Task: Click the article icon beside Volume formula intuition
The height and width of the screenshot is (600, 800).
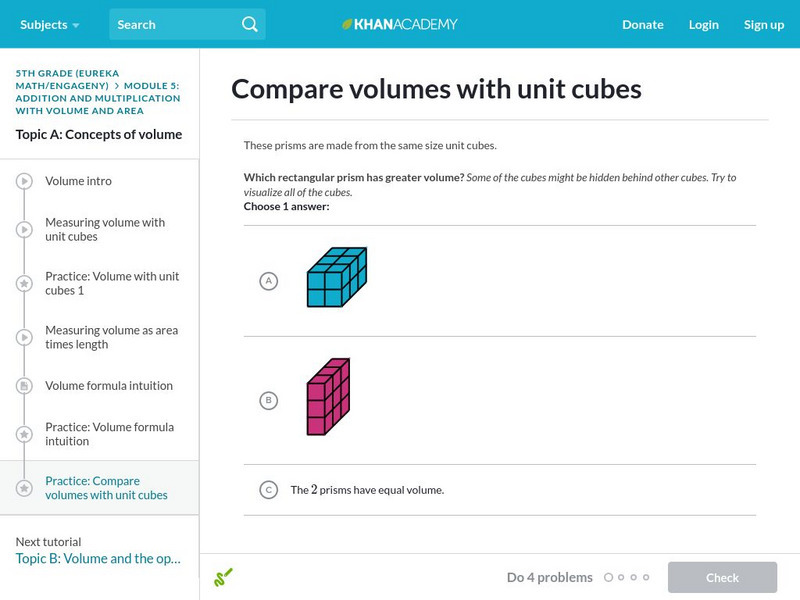Action: [x=24, y=386]
